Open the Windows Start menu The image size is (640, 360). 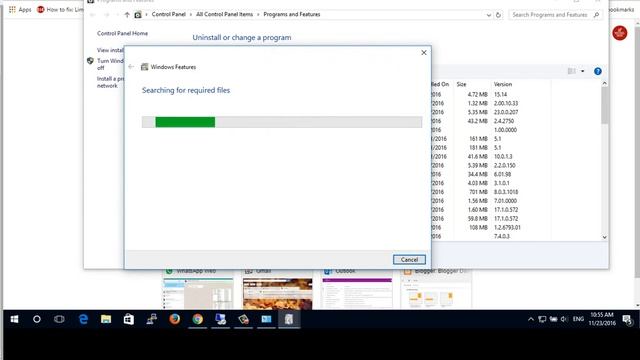pos(14,319)
